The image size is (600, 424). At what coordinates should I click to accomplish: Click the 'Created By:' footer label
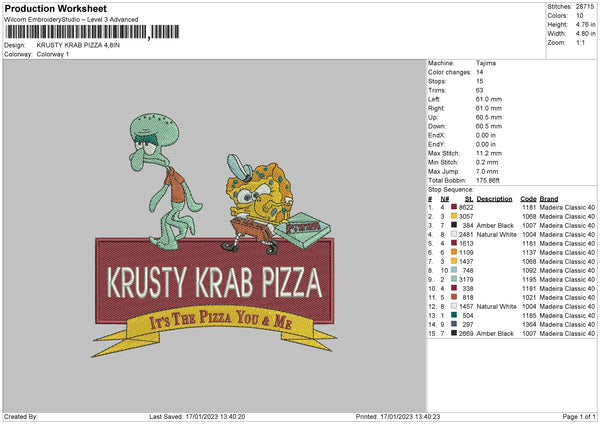(x=21, y=417)
